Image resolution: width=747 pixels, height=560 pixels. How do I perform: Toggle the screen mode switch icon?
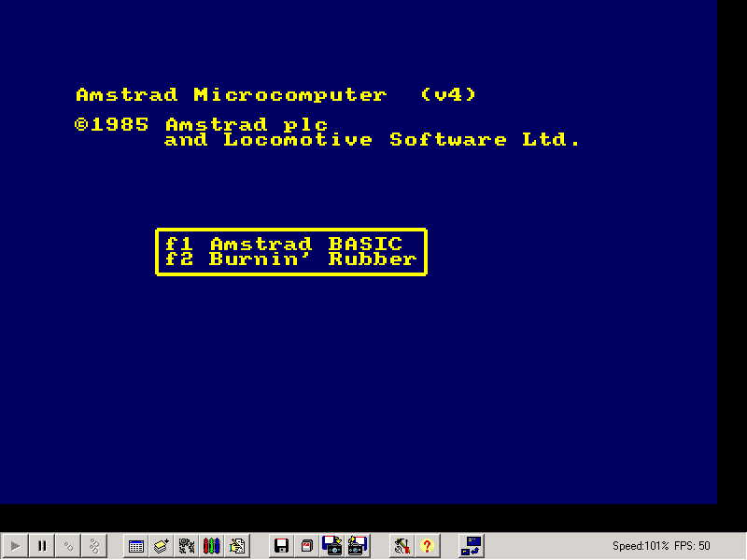pyautogui.click(x=472, y=546)
